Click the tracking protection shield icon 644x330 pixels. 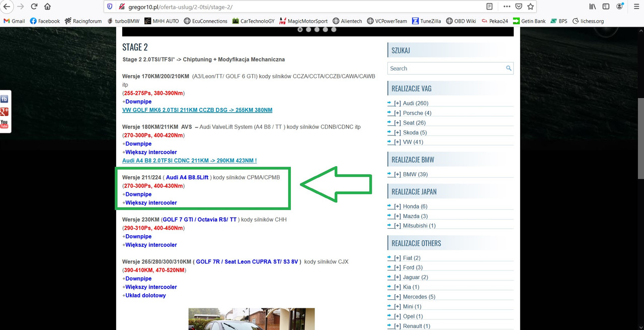(x=109, y=7)
